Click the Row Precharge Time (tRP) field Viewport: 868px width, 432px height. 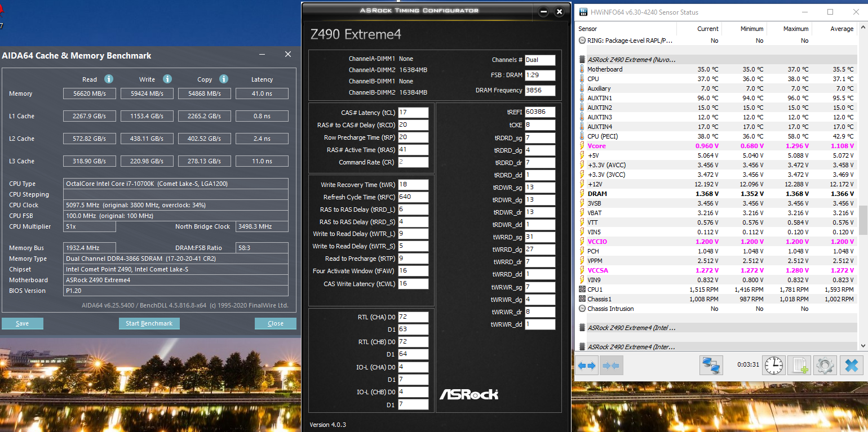413,137
